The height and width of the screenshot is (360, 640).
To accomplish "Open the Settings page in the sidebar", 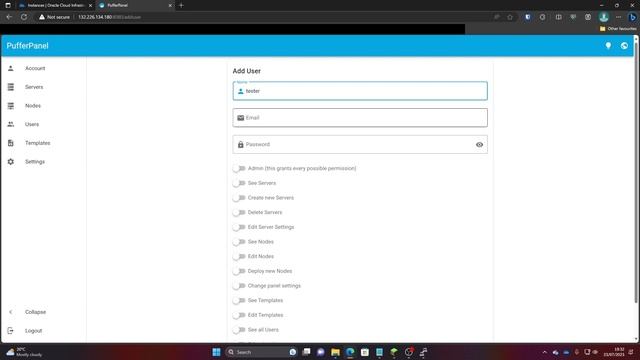I will (x=43, y=162).
